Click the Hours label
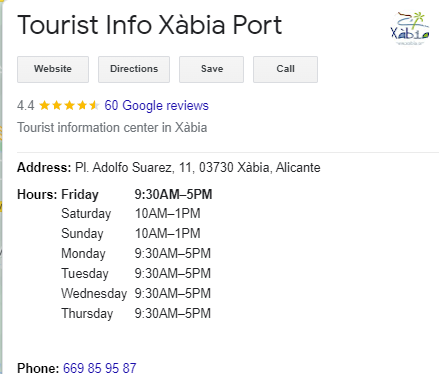The width and height of the screenshot is (439, 374). [37, 194]
